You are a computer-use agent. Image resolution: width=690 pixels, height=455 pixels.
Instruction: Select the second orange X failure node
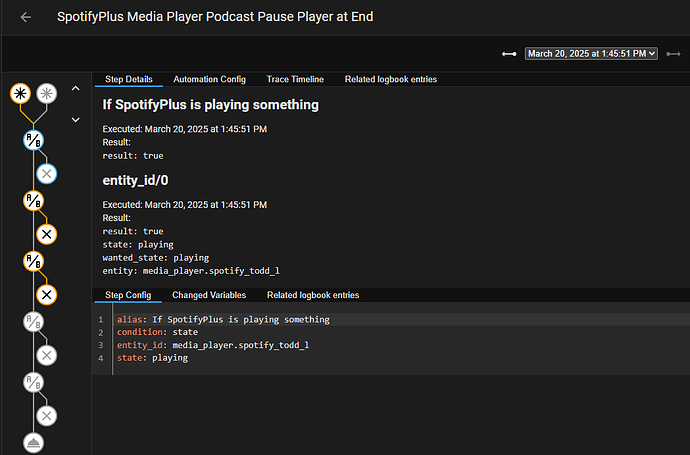coord(47,295)
